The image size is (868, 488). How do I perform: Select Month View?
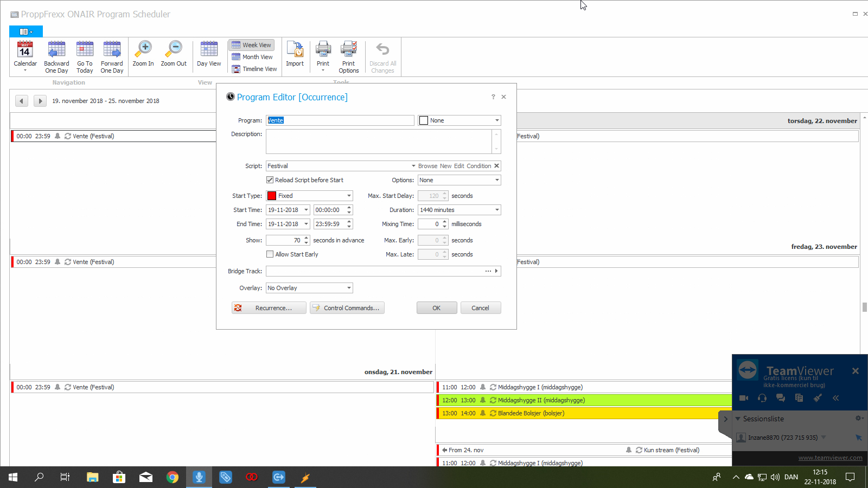[x=252, y=57]
